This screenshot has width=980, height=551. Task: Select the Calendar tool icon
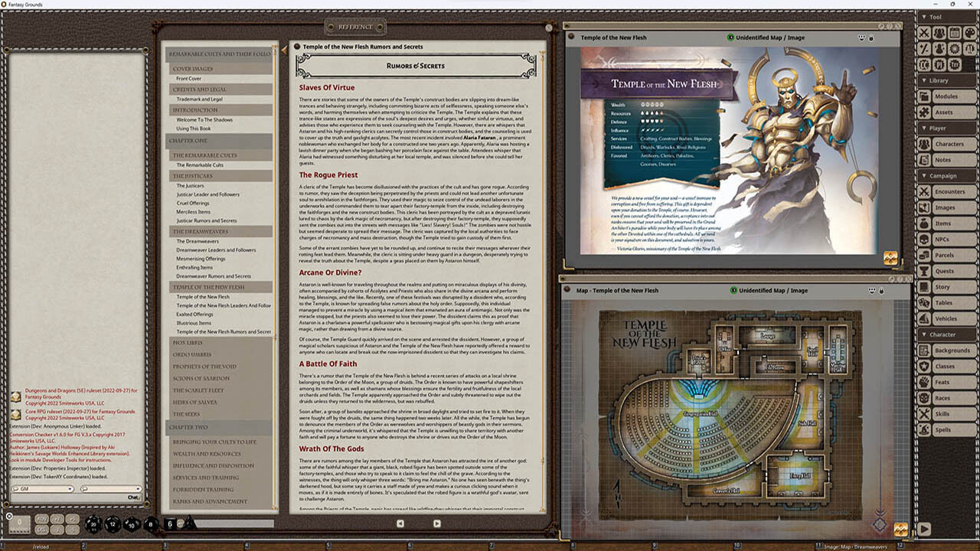953,32
